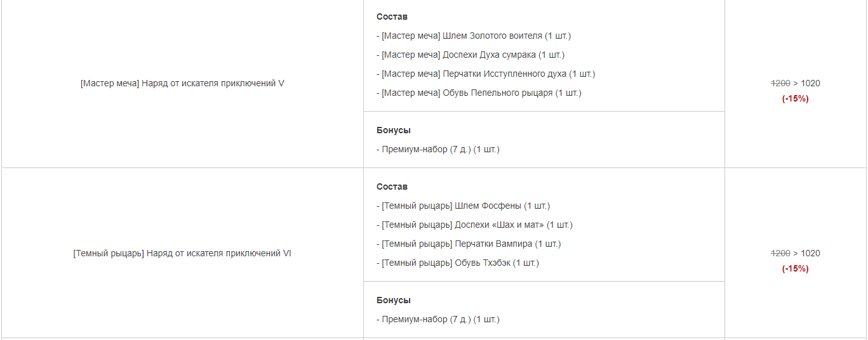
Task: Click Обувь Пепельного рыцаря entry
Action: pyautogui.click(x=479, y=93)
